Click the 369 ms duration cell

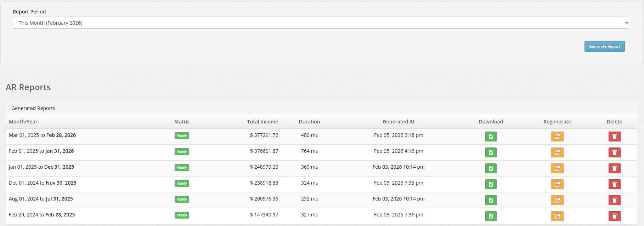[x=309, y=167]
